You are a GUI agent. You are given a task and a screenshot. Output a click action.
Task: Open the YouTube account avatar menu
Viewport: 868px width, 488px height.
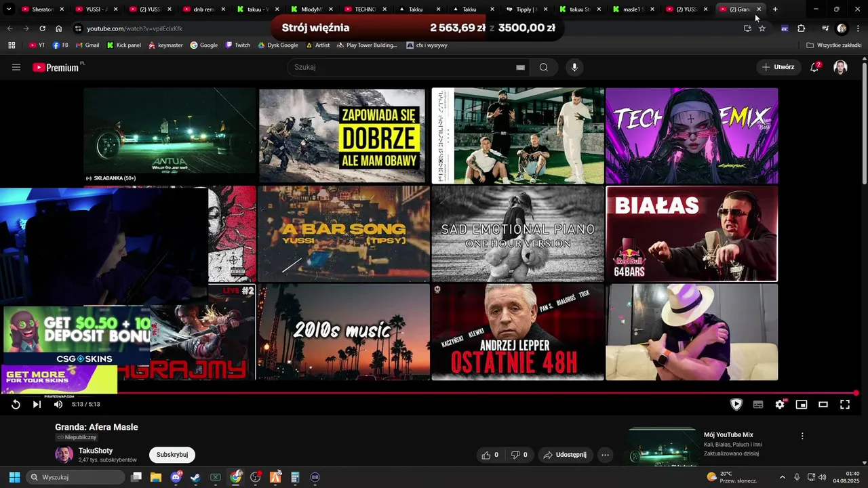click(840, 67)
